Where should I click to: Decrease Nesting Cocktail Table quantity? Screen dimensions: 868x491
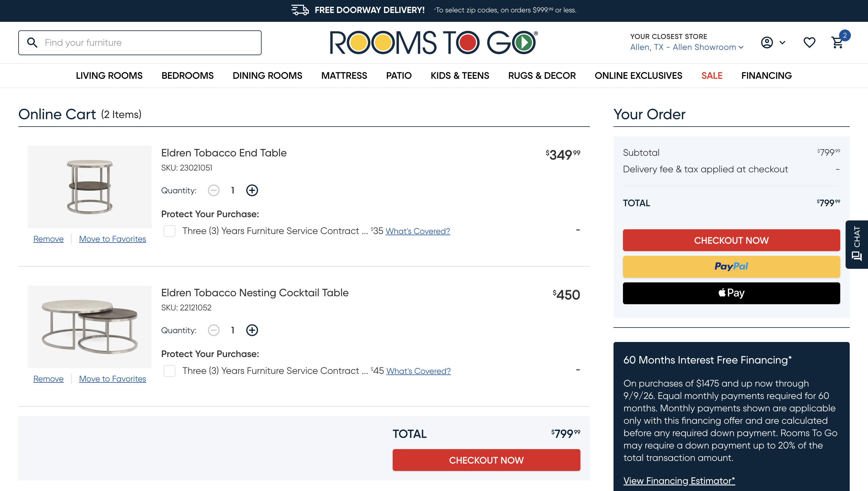tap(213, 330)
